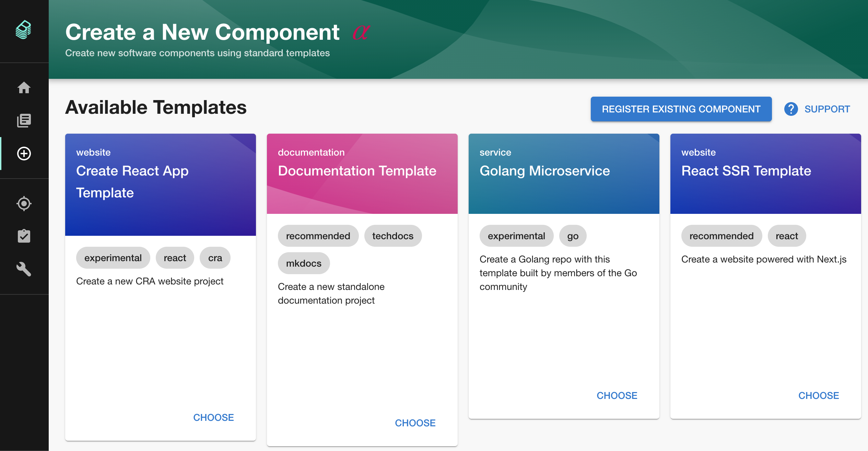Click the Support question mark icon

pyautogui.click(x=791, y=109)
